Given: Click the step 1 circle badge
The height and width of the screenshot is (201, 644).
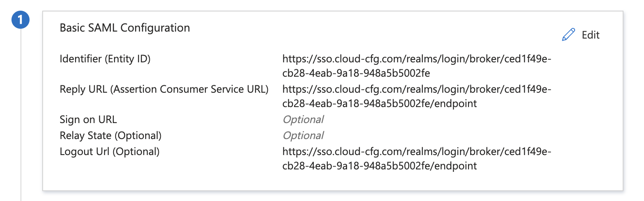Looking at the screenshot, I should 21,20.
